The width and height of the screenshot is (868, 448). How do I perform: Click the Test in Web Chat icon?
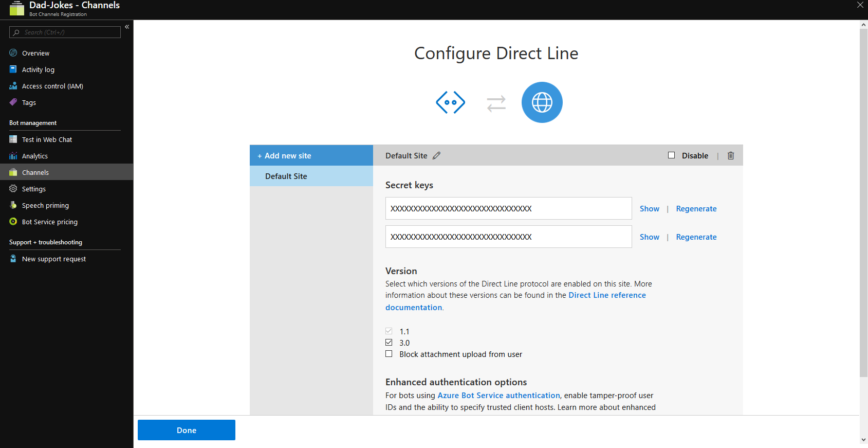13,139
